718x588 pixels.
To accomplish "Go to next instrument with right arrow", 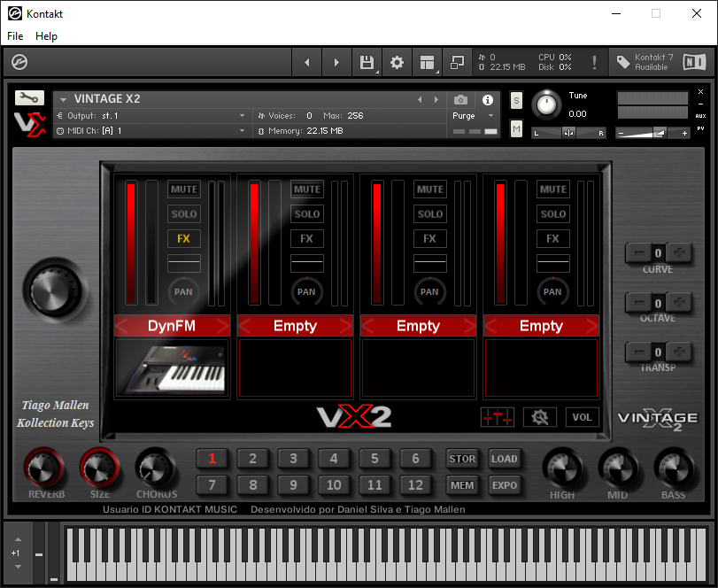I will [x=336, y=62].
